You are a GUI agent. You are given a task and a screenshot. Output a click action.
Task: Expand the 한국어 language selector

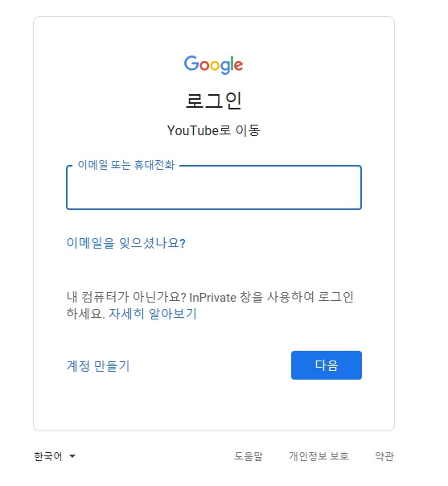[55, 456]
